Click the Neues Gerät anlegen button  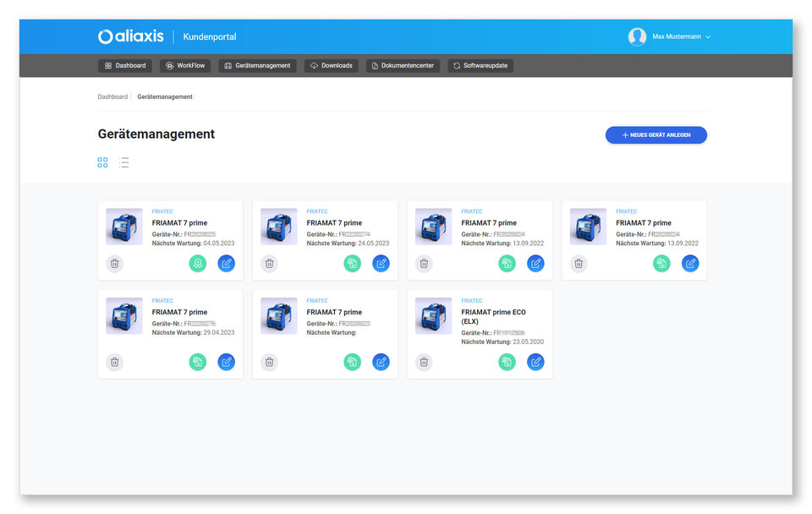pos(656,135)
